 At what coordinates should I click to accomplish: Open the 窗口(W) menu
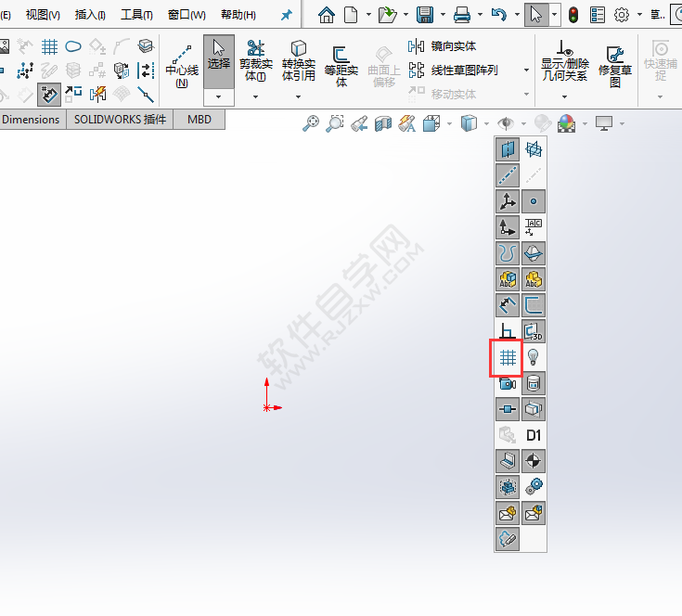point(187,15)
